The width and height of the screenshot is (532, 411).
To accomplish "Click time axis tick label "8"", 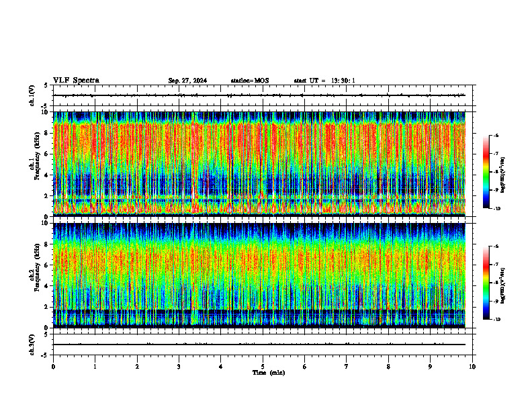I will [x=388, y=367].
